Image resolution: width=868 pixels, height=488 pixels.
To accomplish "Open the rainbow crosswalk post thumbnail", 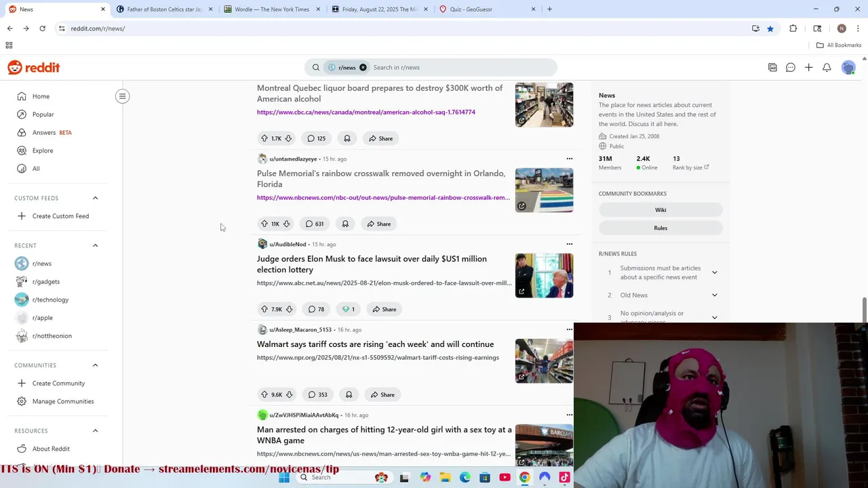I will [x=544, y=190].
